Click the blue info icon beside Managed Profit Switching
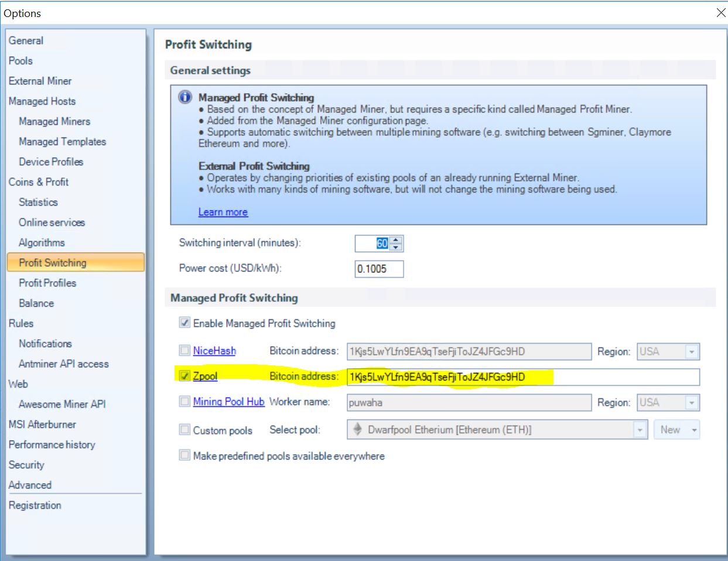Image resolution: width=728 pixels, height=561 pixels. pyautogui.click(x=185, y=97)
